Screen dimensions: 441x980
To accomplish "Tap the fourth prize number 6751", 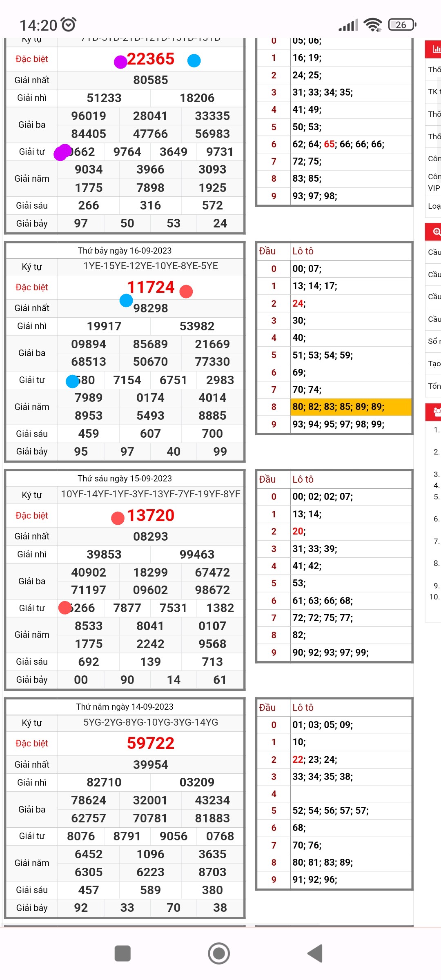I will (x=174, y=380).
